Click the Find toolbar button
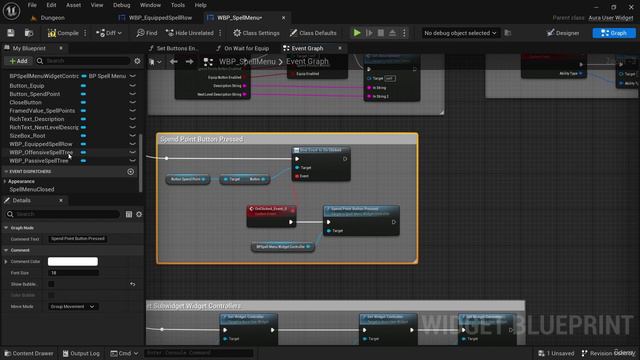640x360 pixels. [x=147, y=33]
